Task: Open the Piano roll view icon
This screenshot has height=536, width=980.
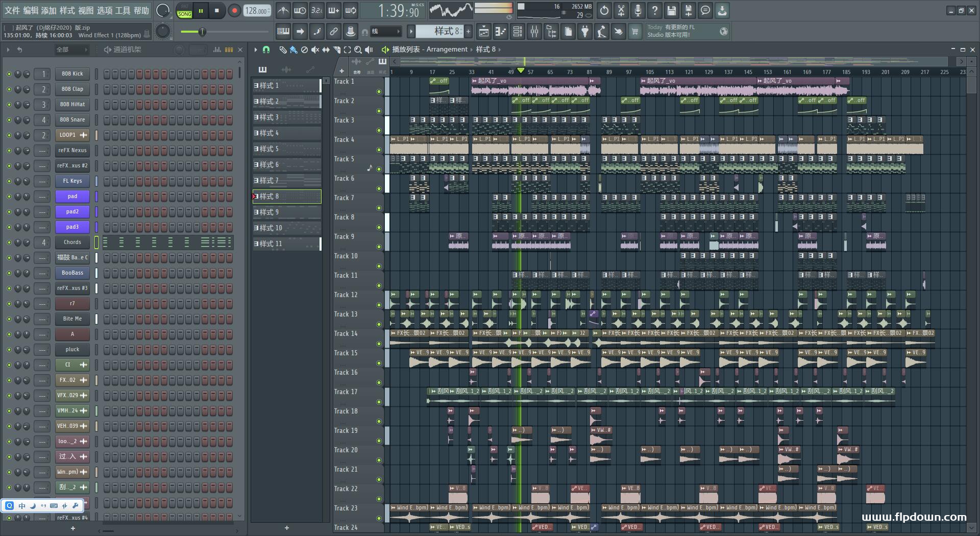Action: click(500, 32)
